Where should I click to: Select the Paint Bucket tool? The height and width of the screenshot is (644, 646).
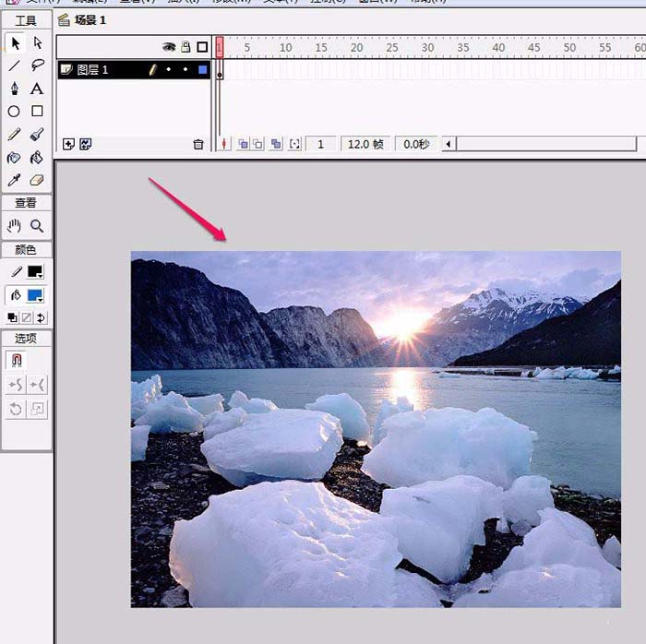pos(37,157)
